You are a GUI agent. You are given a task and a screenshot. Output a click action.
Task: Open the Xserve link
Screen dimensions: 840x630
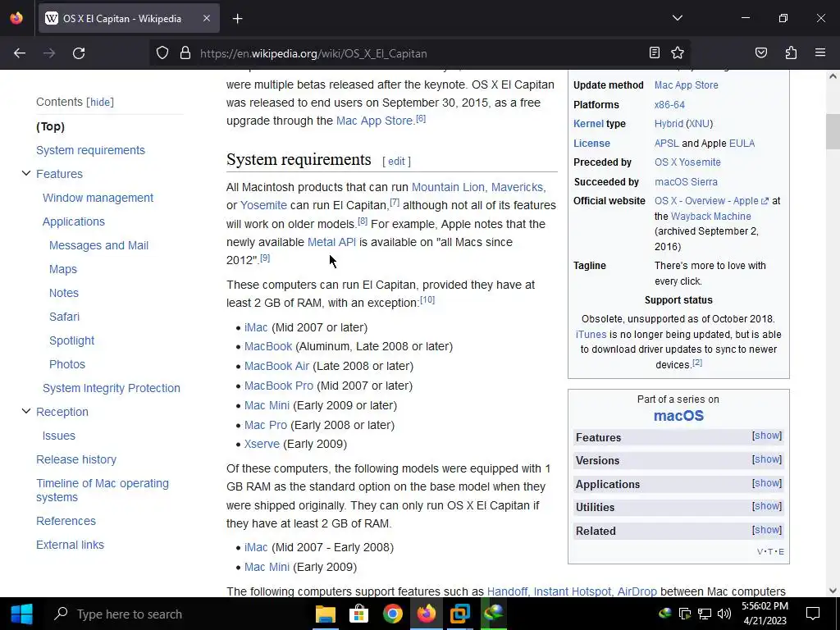tap(262, 444)
